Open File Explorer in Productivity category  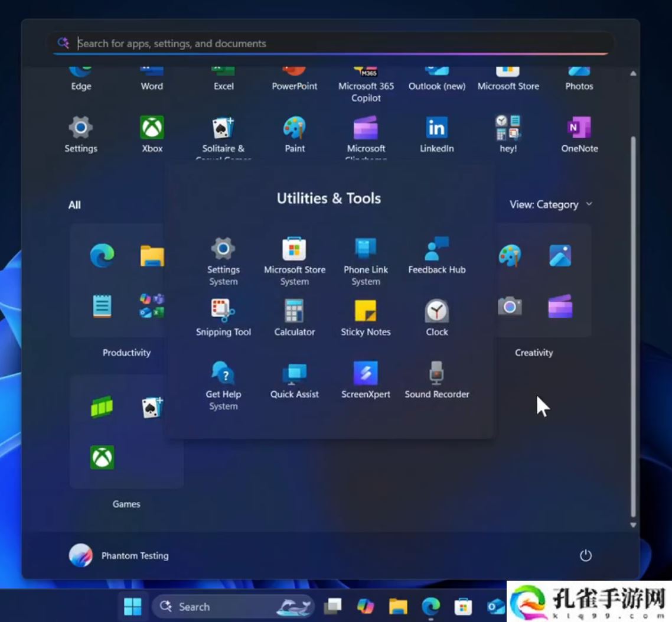click(152, 256)
